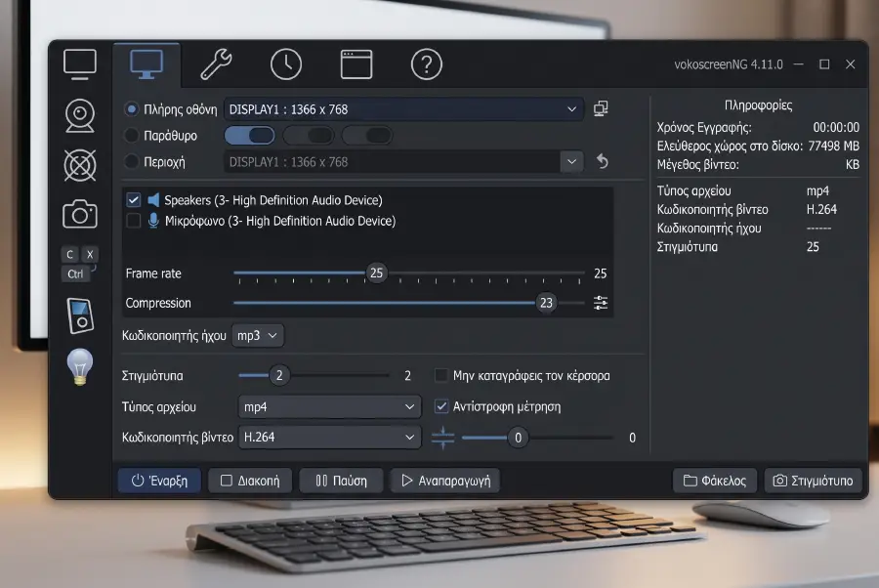Click the split divider icon beside countdown slider

[442, 438]
